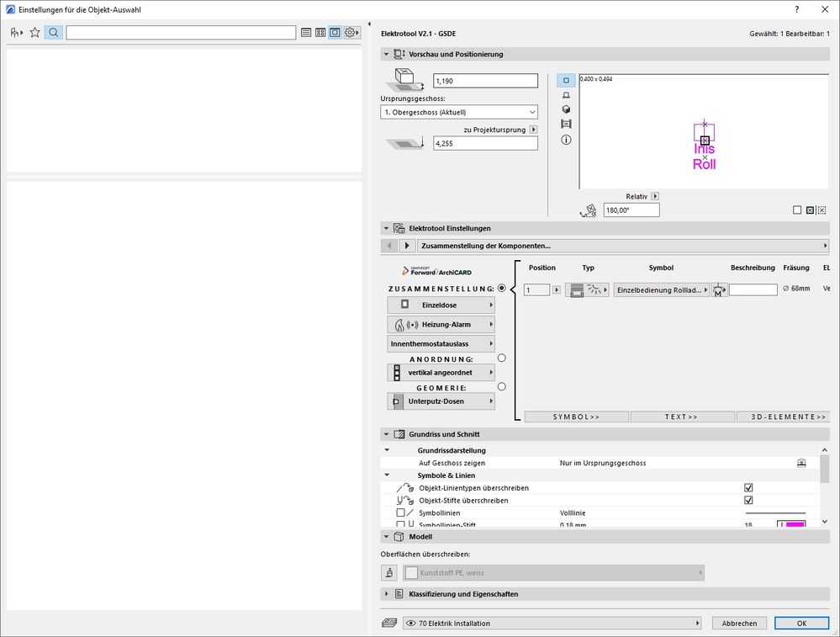Click the motor M symbol icon
The width and height of the screenshot is (840, 637).
pos(719,290)
